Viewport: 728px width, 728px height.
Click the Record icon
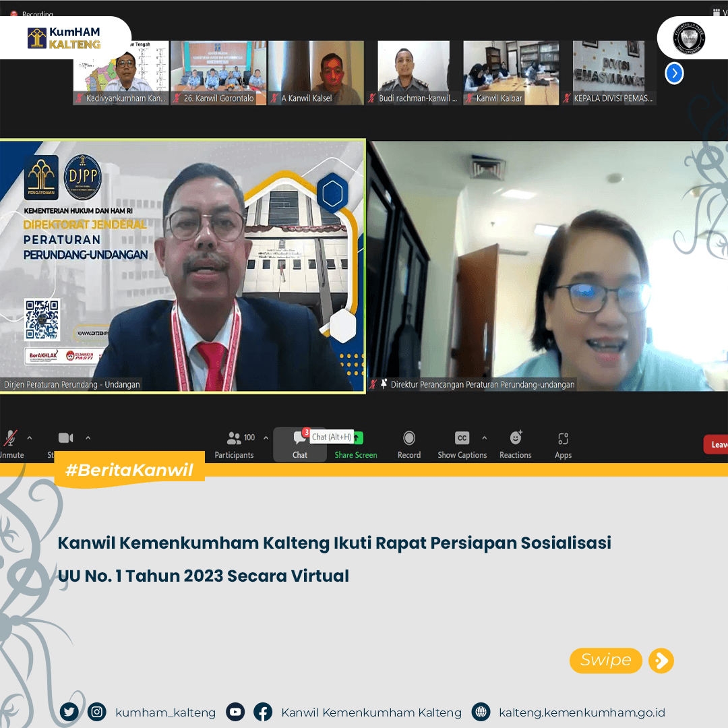coord(408,438)
